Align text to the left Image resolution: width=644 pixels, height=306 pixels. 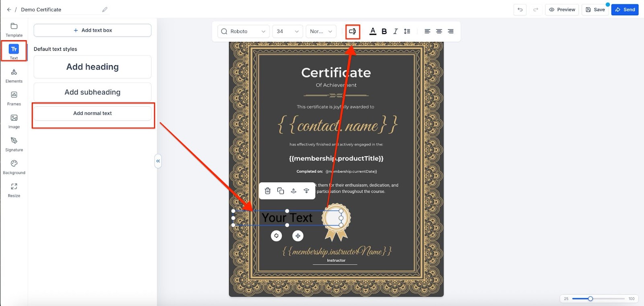(x=427, y=31)
